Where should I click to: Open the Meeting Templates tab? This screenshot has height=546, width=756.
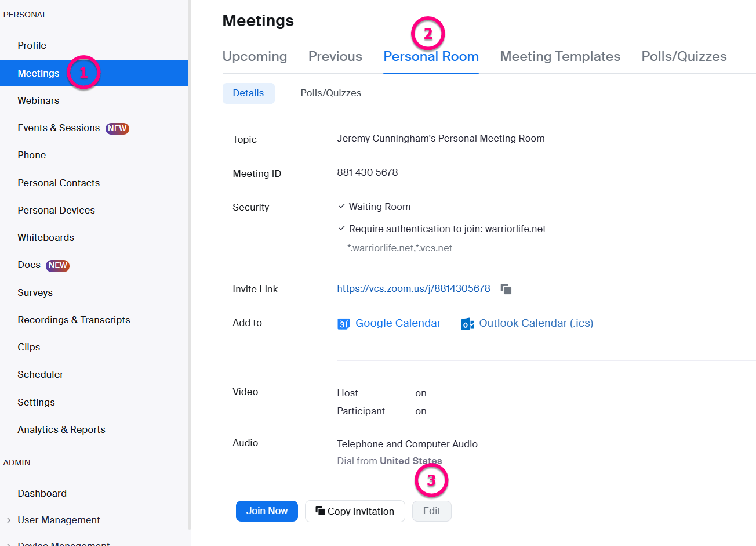560,56
